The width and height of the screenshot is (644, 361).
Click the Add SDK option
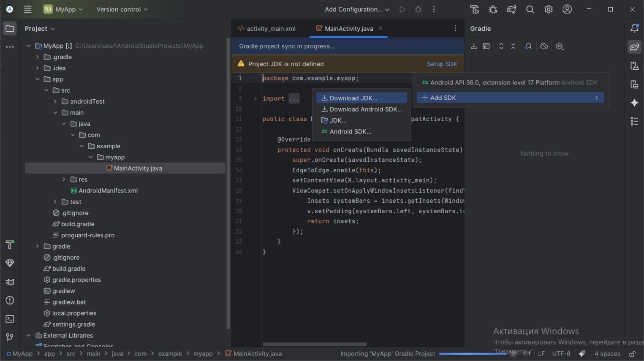point(510,98)
